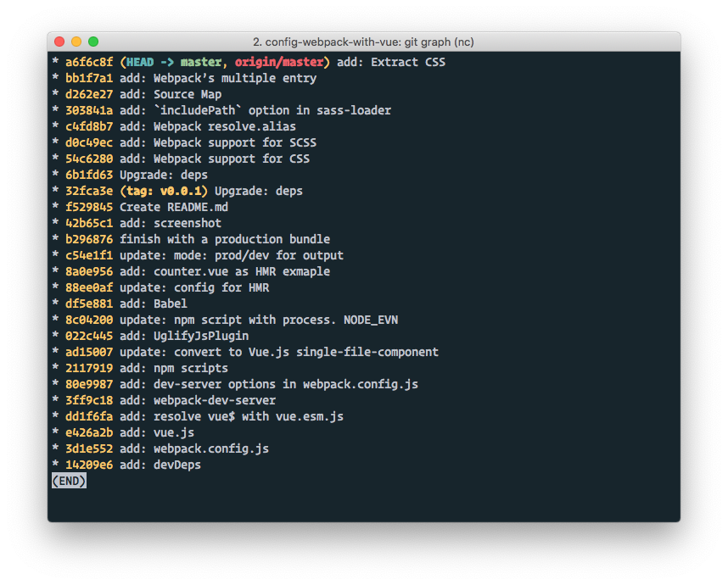The height and width of the screenshot is (585, 728).
Task: Click the 'add: vue.js' message
Action: 157,433
